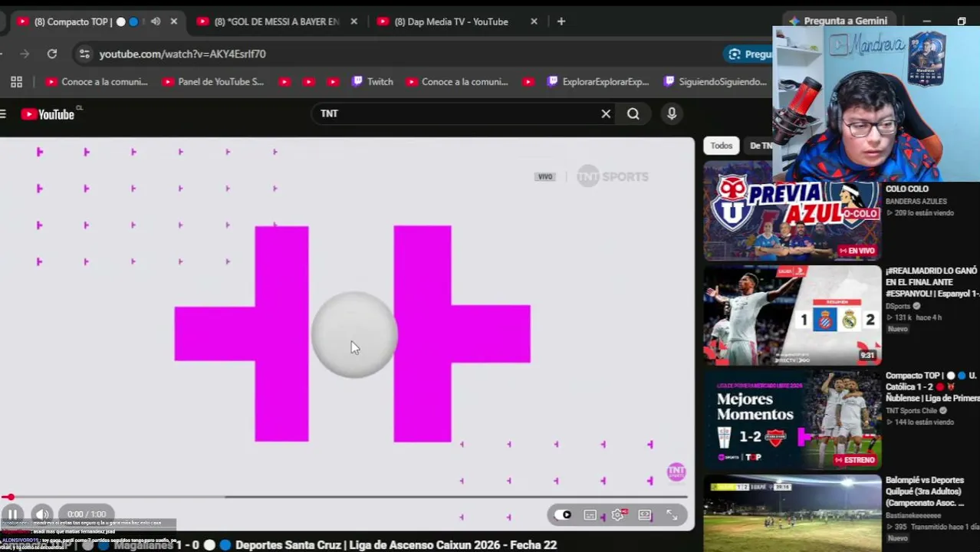Open Espanyol 1-2 Real Madrid thumbnail
980x552 pixels.
point(792,315)
